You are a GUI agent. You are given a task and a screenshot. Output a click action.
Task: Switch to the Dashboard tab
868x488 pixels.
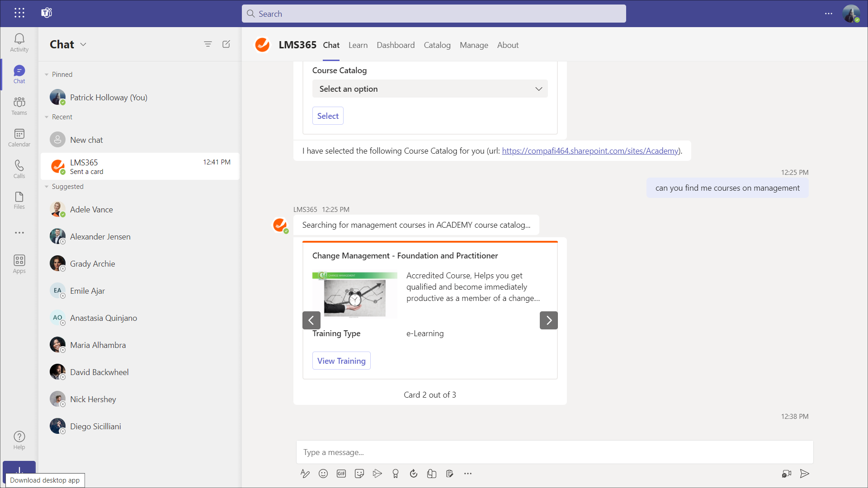pos(395,45)
